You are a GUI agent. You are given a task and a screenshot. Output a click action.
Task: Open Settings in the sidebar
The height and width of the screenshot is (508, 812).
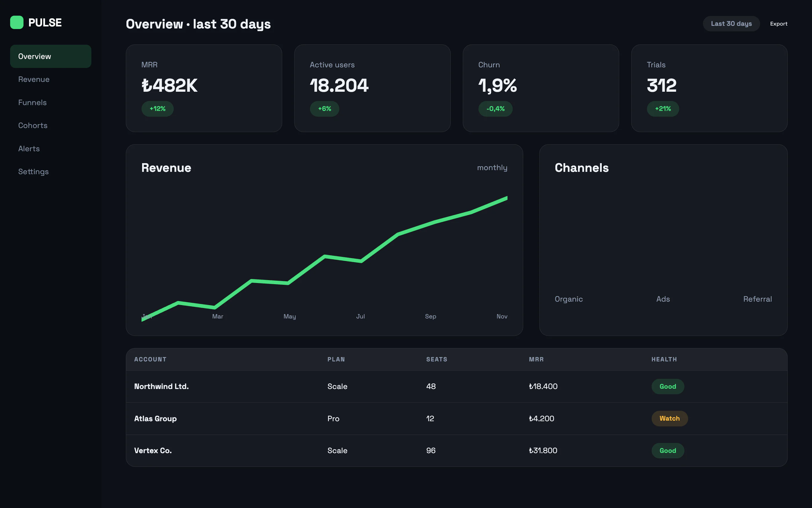click(x=51, y=171)
